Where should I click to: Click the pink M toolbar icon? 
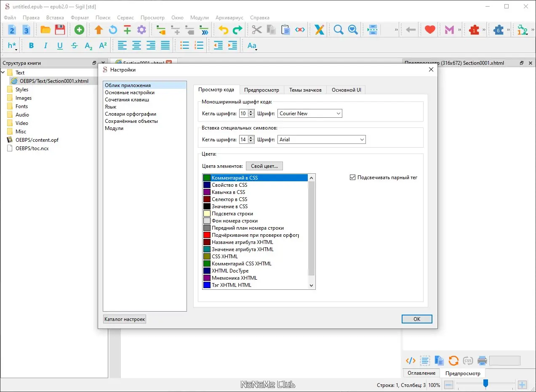449,30
